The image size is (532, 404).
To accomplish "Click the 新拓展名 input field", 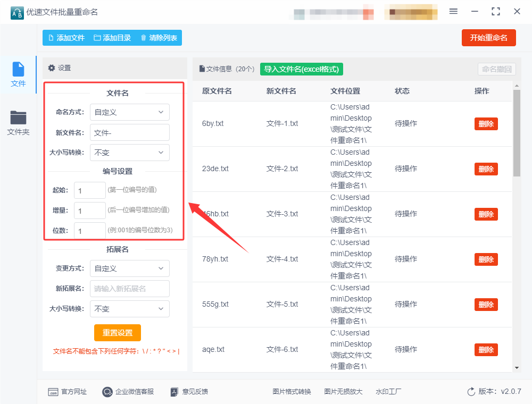I will point(130,289).
